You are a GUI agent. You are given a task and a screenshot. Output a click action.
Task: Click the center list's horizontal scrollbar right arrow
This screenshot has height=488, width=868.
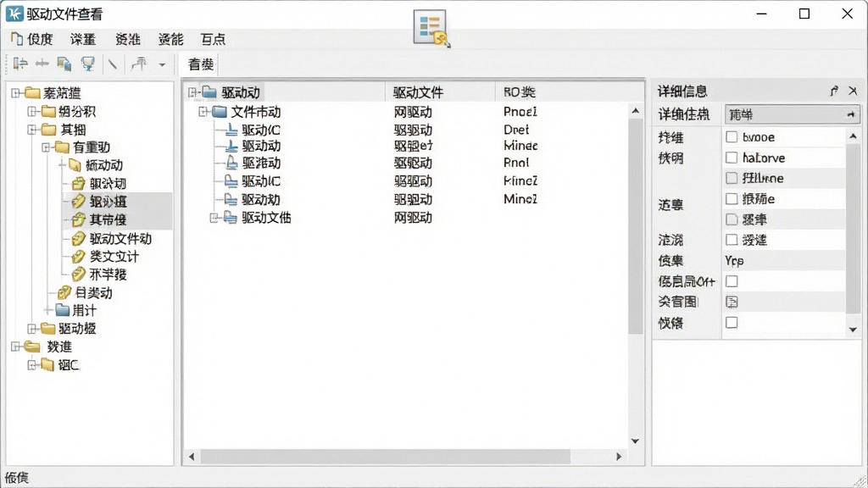619,457
